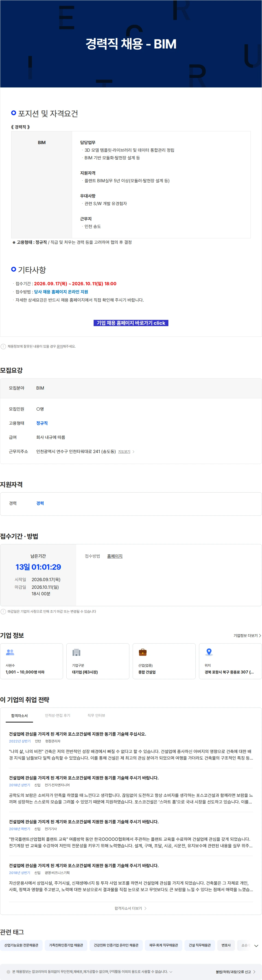This screenshot has width=262, height=980.
Task: Click the 2018년 하반기 date label
Action: point(19,829)
